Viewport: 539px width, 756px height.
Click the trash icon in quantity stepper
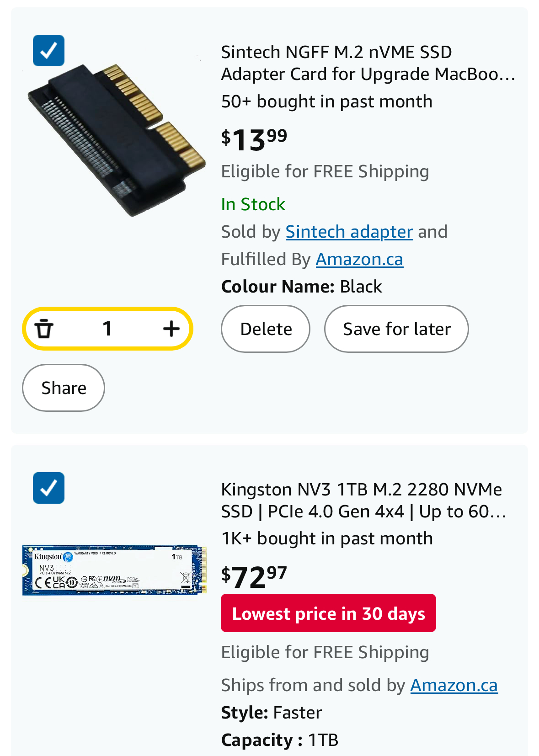44,329
